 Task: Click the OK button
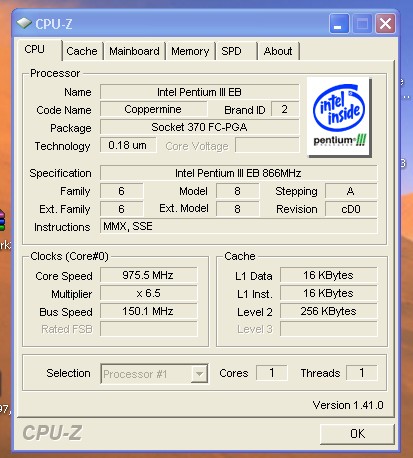tap(357, 434)
